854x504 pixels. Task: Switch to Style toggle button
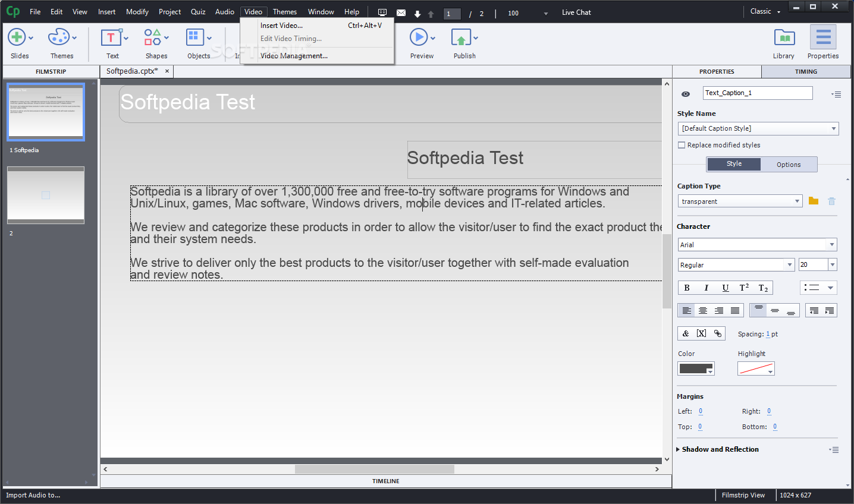point(734,164)
